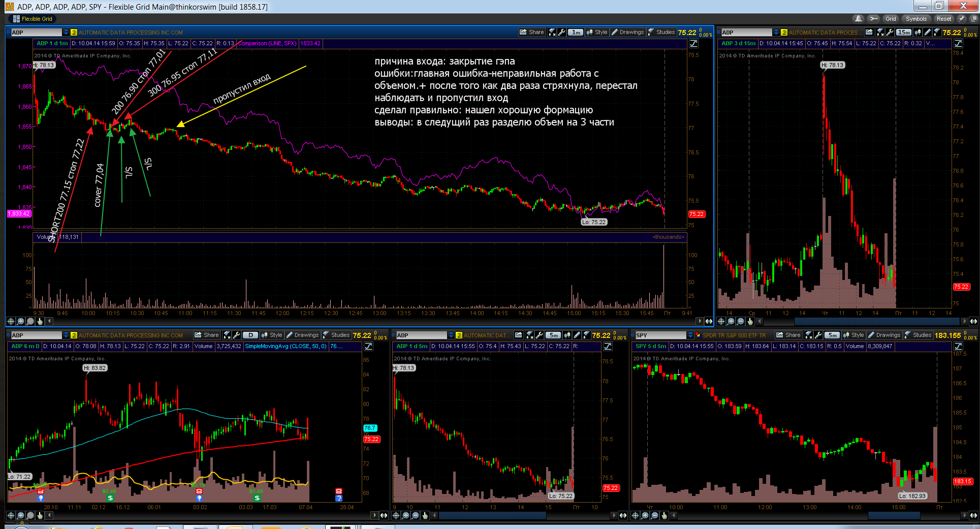
Task: Click ADP symbol input on main chart
Action: [x=36, y=33]
